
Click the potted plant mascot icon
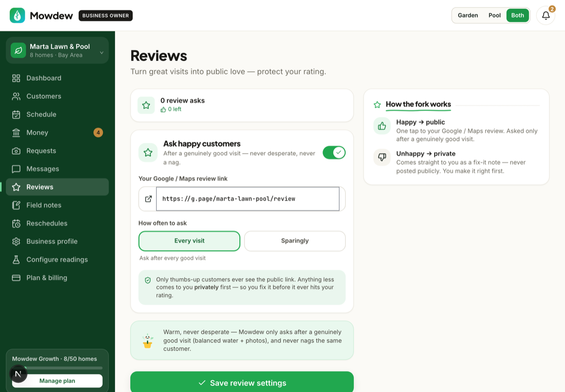coord(147,341)
